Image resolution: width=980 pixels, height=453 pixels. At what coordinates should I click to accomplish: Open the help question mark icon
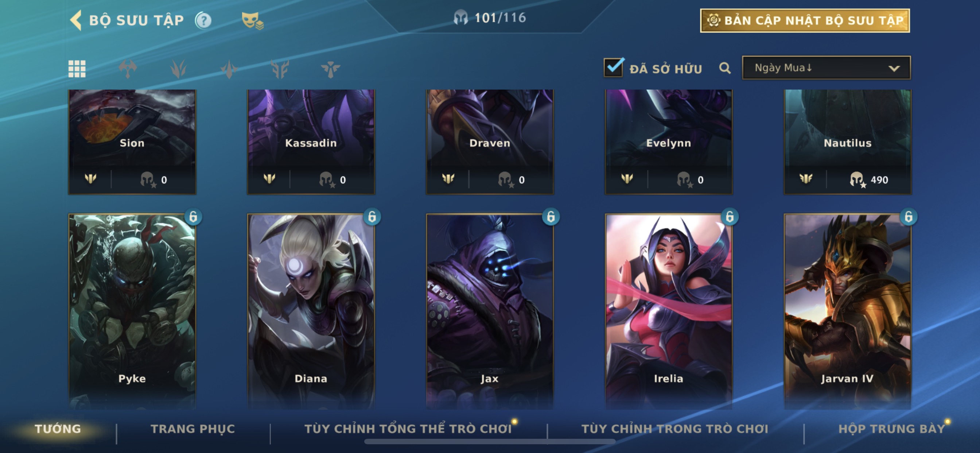coord(203,20)
